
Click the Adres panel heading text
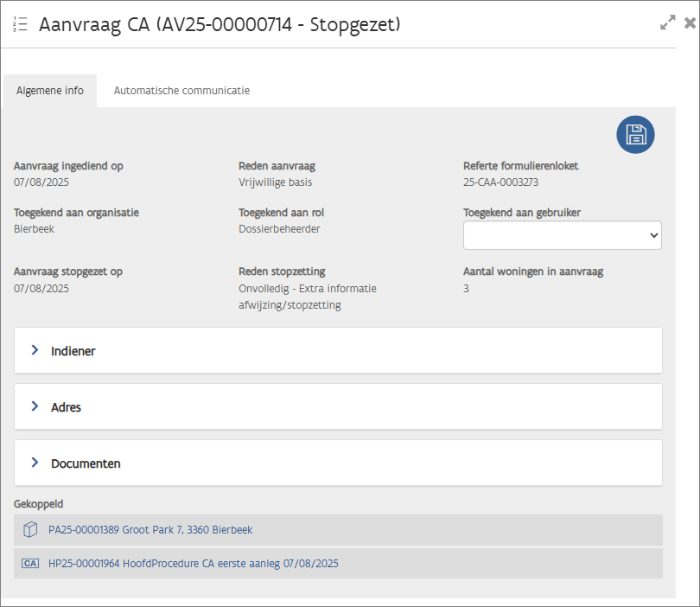(x=66, y=407)
